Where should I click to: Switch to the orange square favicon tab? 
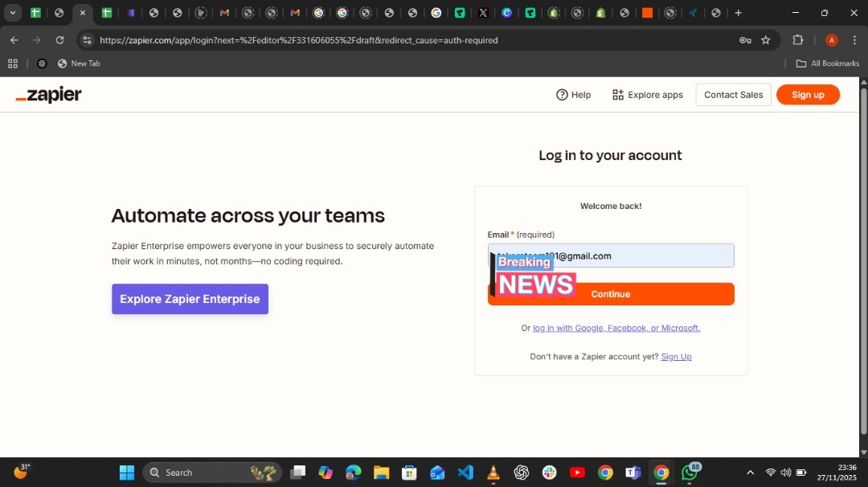pos(647,13)
